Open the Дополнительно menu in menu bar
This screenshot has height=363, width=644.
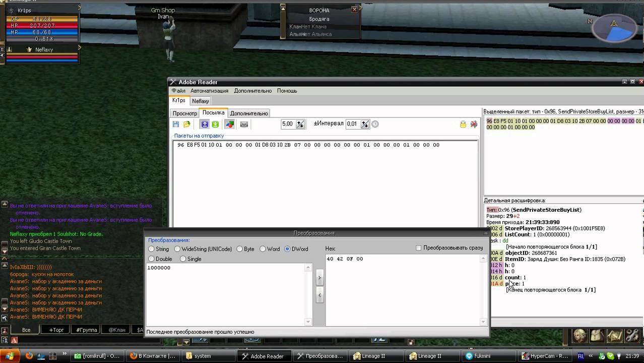(x=252, y=91)
